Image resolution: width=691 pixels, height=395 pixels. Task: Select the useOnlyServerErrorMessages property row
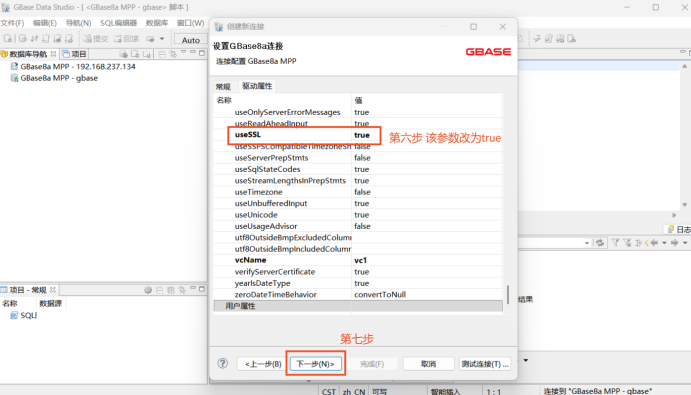[357, 112]
